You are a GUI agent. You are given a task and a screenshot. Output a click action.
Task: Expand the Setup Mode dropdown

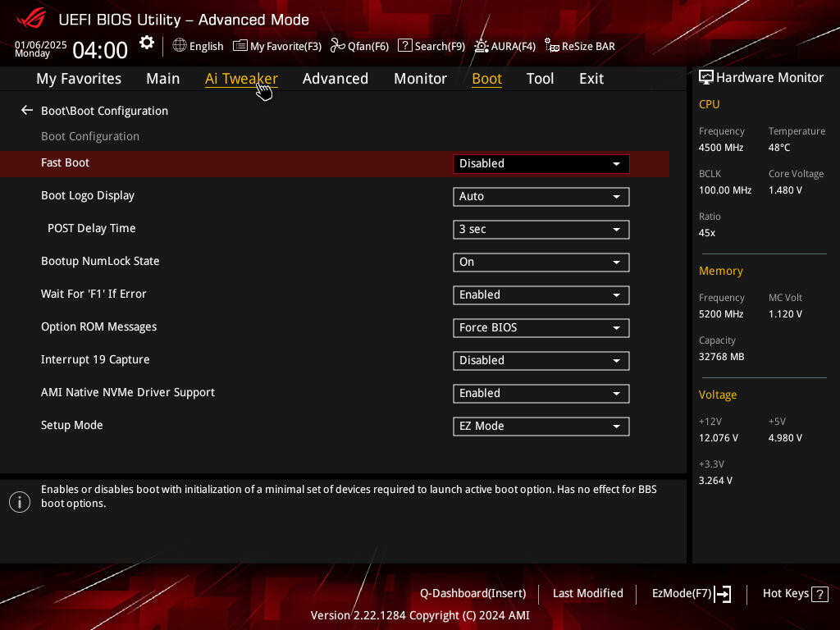point(541,427)
